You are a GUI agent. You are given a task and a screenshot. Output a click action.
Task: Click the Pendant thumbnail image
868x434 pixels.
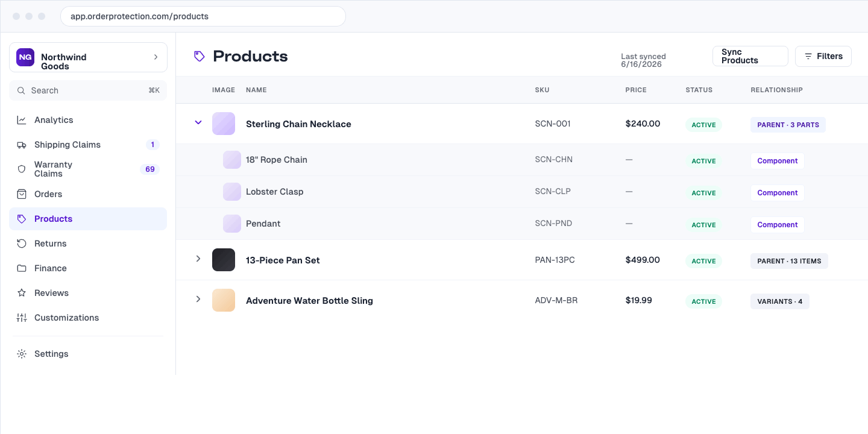(x=232, y=224)
